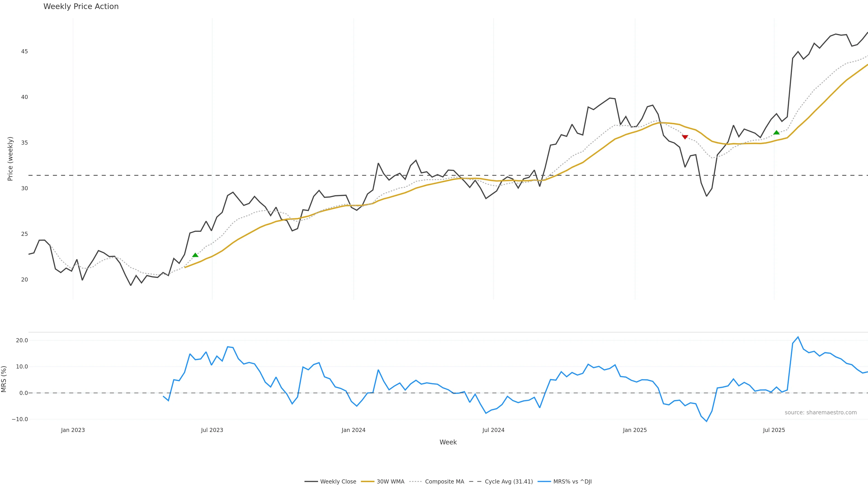Viewport: 868px width, 488px height.
Task: Select the Jul 2023 x-axis tick label
Action: pyautogui.click(x=212, y=430)
